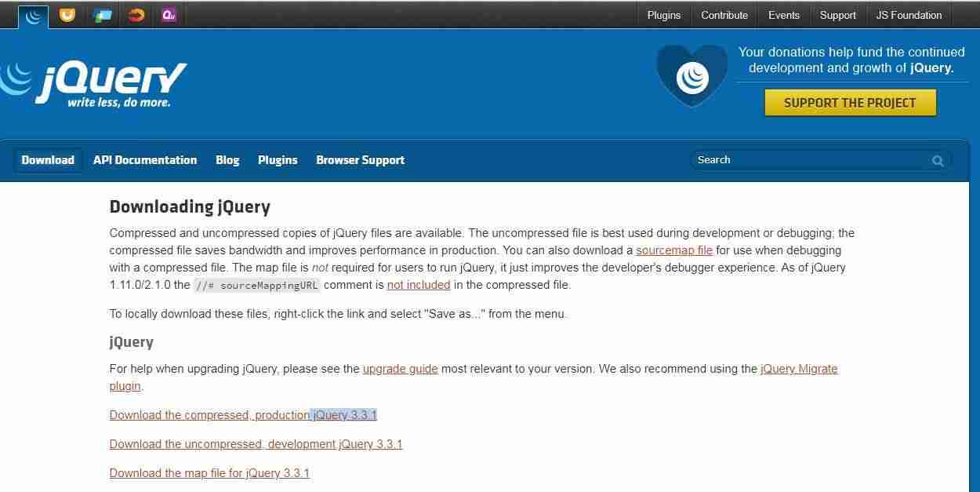
Task: Open the QUnit project icon
Action: [x=169, y=15]
